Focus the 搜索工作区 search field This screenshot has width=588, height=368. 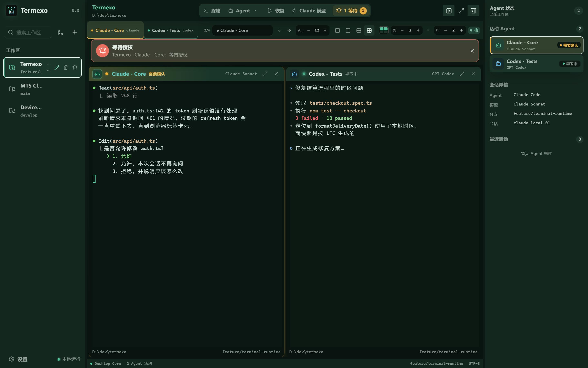(x=28, y=32)
